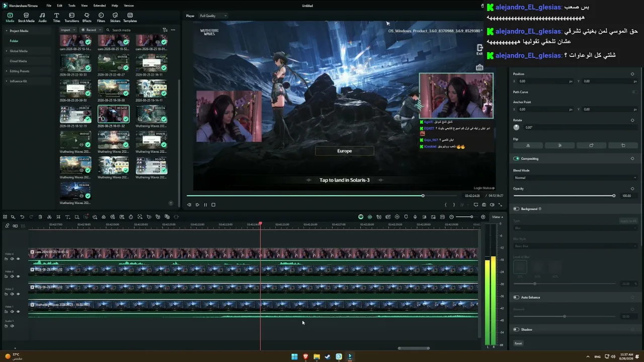Click the Undo icon in timeline toolbar
Screen dimensions: 644x362
(22, 217)
